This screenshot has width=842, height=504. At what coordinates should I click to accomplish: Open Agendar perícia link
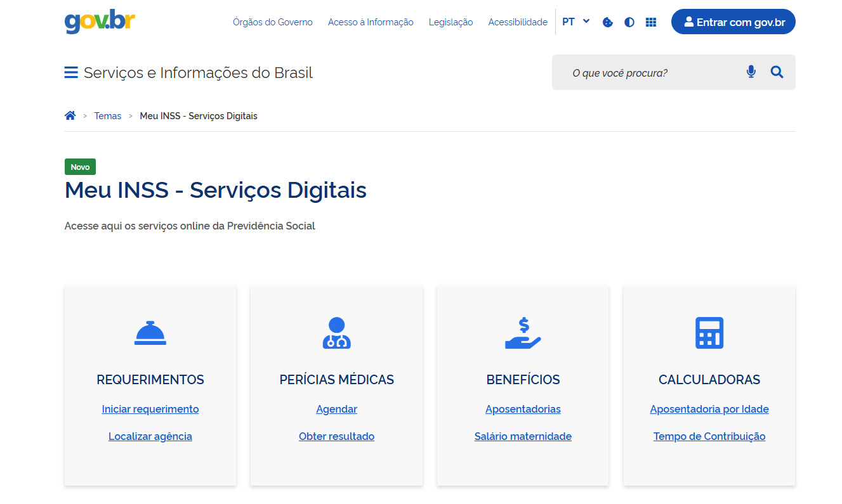[x=337, y=410]
